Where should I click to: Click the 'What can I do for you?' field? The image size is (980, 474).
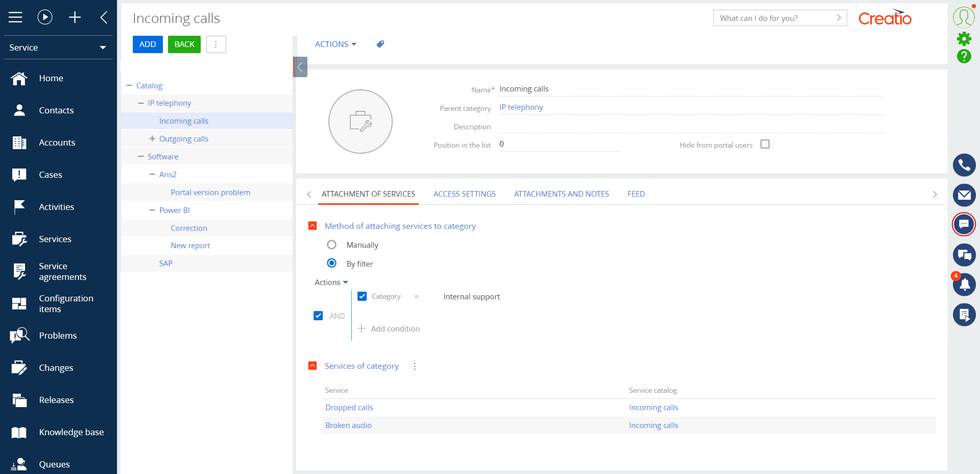tap(774, 18)
